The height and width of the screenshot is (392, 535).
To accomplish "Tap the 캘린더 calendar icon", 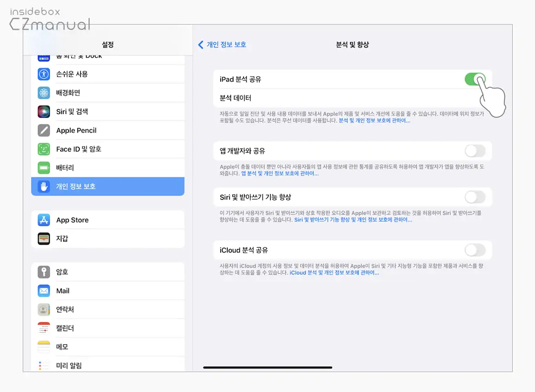I will point(44,328).
